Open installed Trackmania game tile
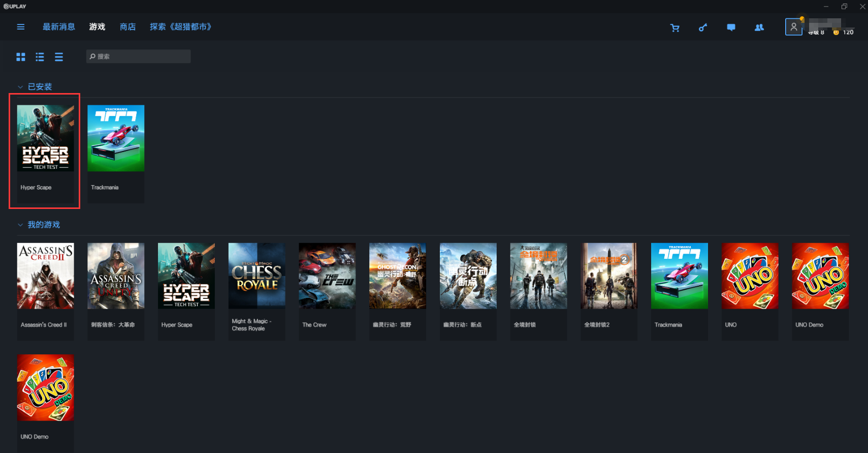Screen dimensions: 868x453 pos(116,154)
